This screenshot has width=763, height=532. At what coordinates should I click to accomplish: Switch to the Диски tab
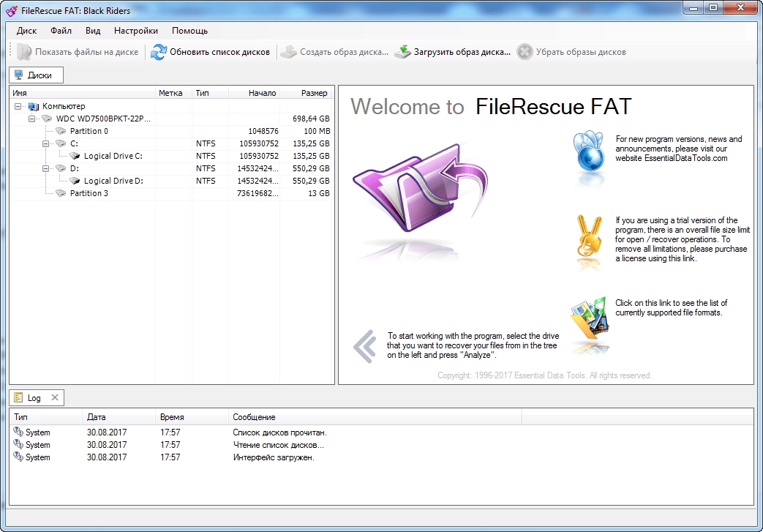pyautogui.click(x=36, y=75)
